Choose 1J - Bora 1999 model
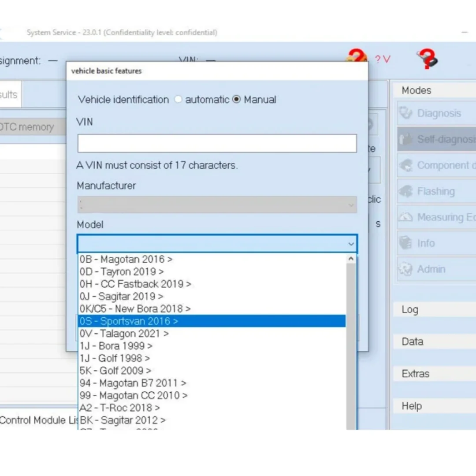Screen dimensions: 476x476 (x=212, y=346)
